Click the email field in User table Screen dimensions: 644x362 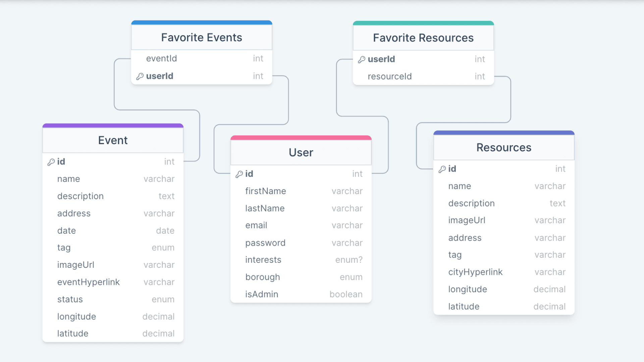301,226
